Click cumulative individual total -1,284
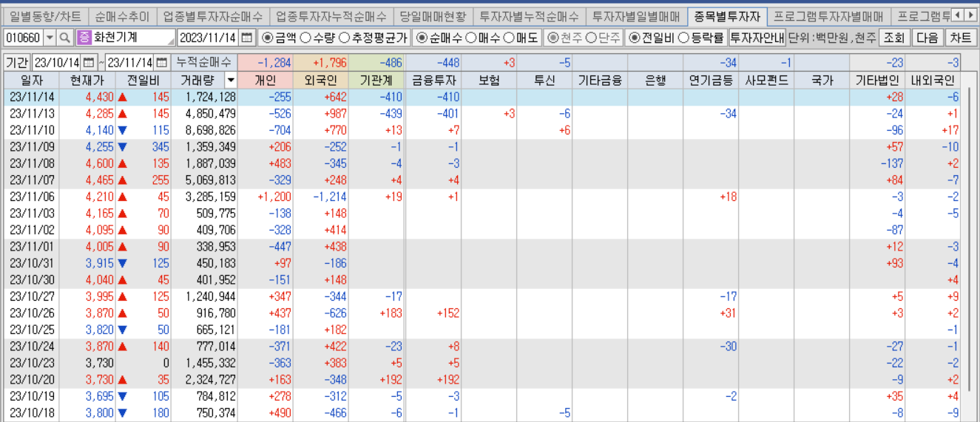Image resolution: width=980 pixels, height=422 pixels. (x=274, y=63)
